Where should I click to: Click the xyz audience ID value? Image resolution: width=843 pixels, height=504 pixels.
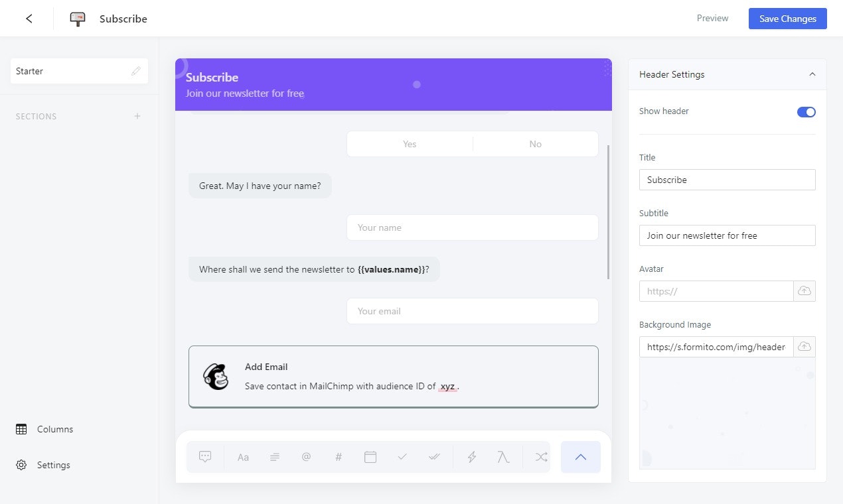[x=447, y=386]
